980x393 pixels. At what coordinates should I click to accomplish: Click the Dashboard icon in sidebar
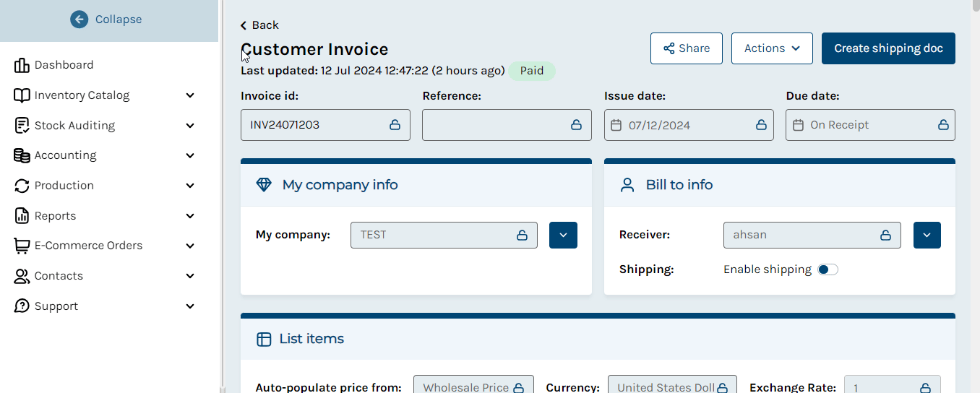tap(22, 65)
